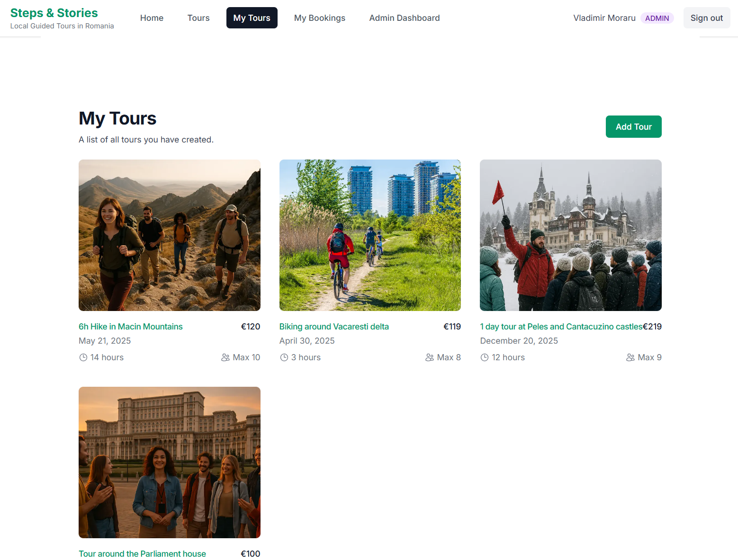Image resolution: width=738 pixels, height=560 pixels.
Task: Open Tour around the Parliament house
Action: [x=142, y=554]
